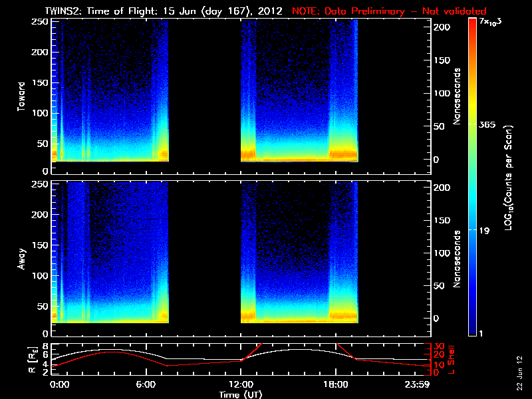
Task: Select the 'Away' y-axis label
Action: [22, 256]
